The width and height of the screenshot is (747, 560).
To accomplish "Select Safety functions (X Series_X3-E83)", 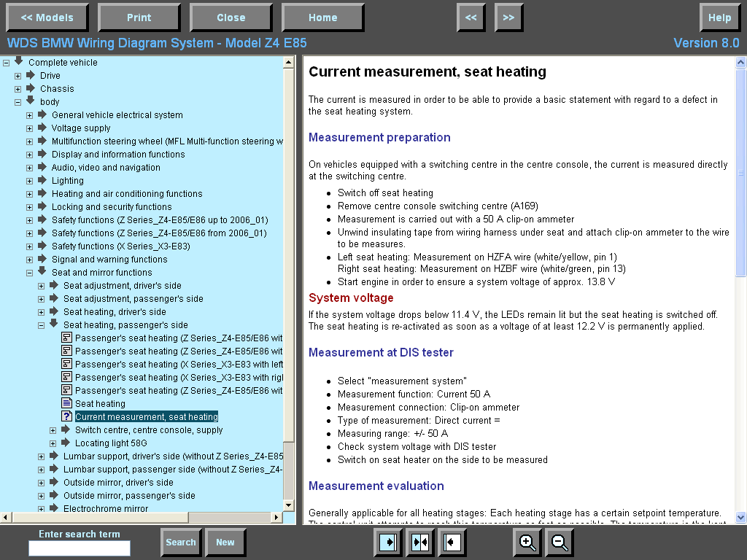I will coord(121,246).
